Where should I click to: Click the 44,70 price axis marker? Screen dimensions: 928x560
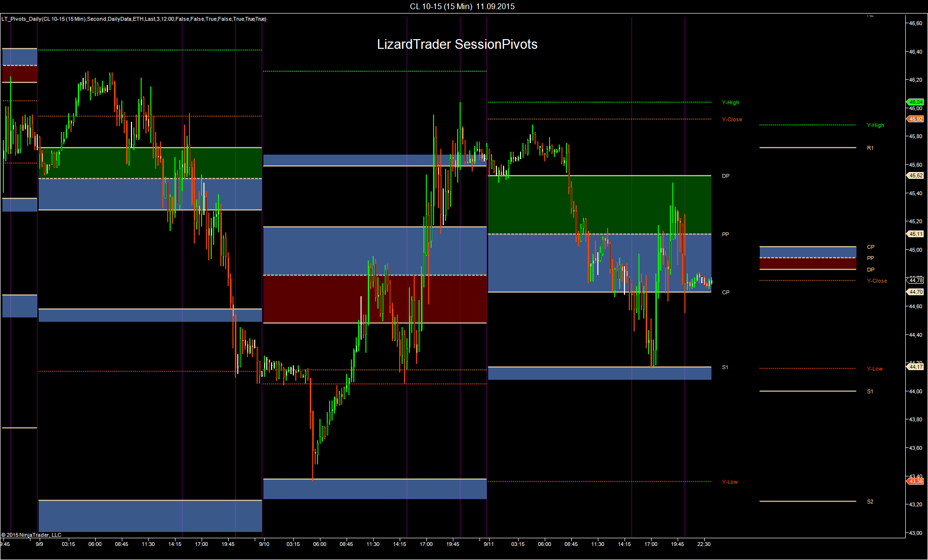915,292
